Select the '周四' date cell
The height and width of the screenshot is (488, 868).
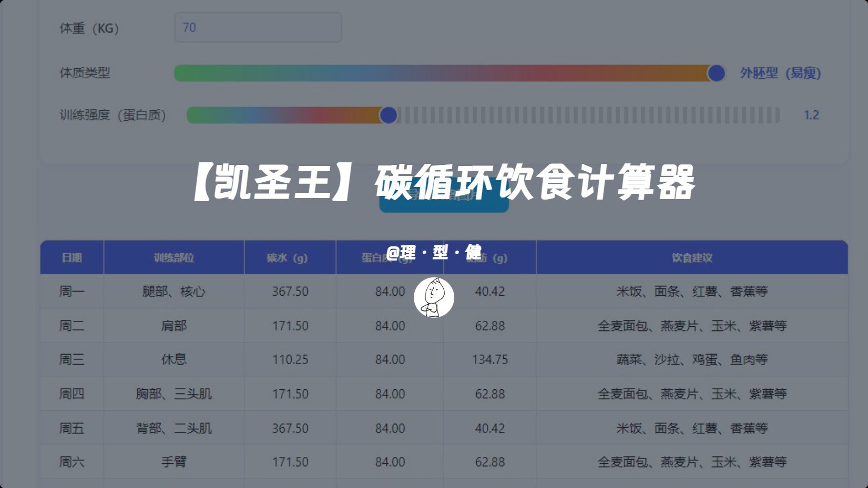pyautogui.click(x=72, y=393)
